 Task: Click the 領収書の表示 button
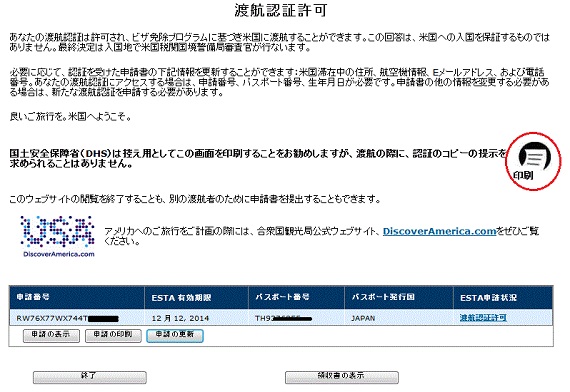tap(342, 377)
